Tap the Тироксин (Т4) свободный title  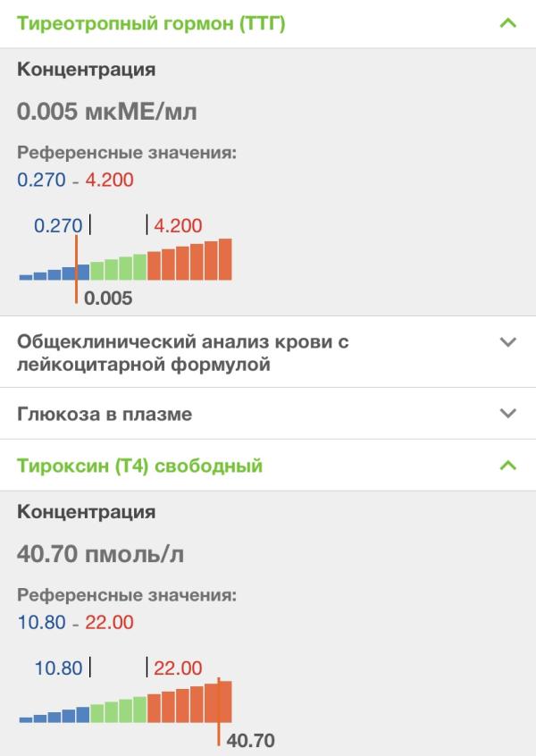point(139,466)
